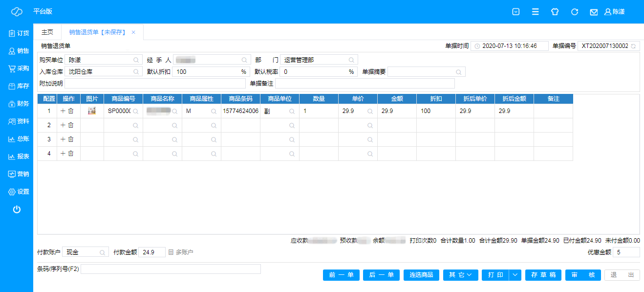Add a line after row 2
Image resolution: width=644 pixels, height=292 pixels.
click(63, 125)
